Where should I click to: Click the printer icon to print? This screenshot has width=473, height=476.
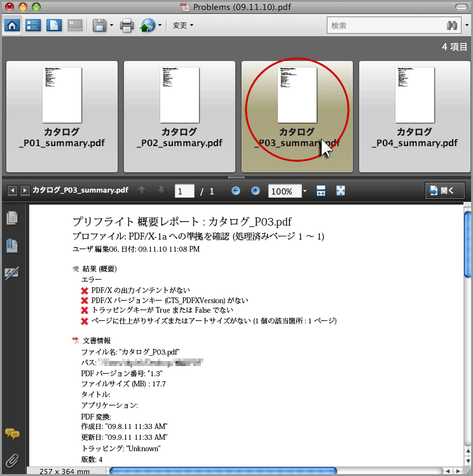(x=127, y=26)
